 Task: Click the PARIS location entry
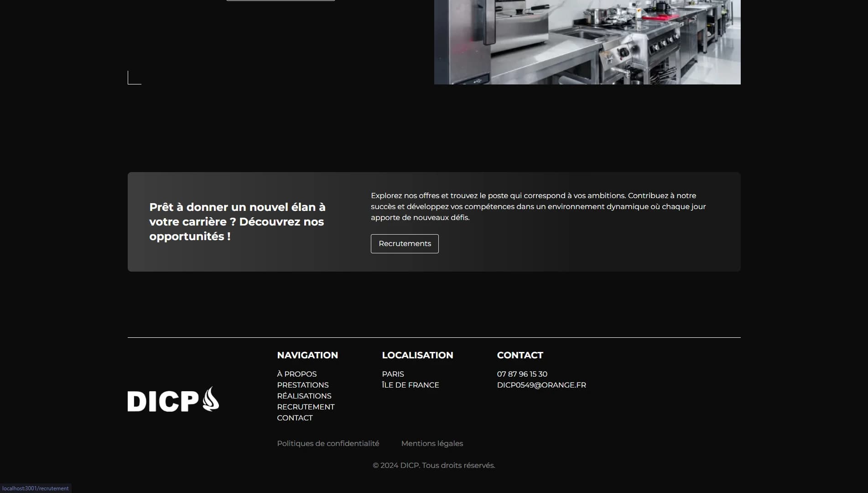[x=393, y=374]
